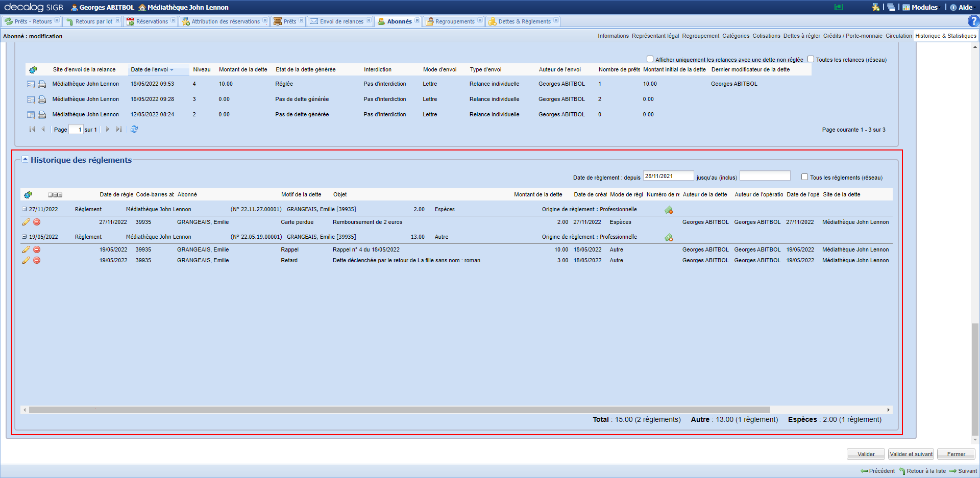Switch to the 'Dettes & Règlements' tab
Screen dimensions: 980x478
[524, 21]
